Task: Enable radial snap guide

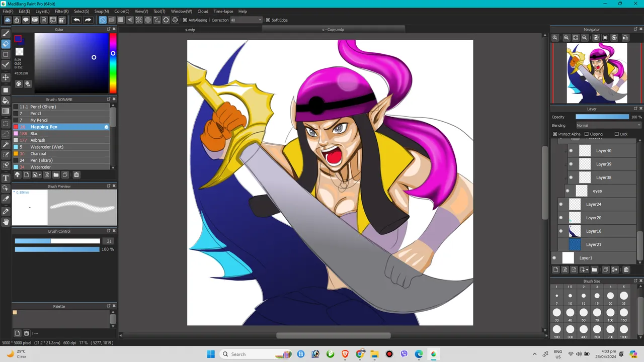Action: pos(139,20)
